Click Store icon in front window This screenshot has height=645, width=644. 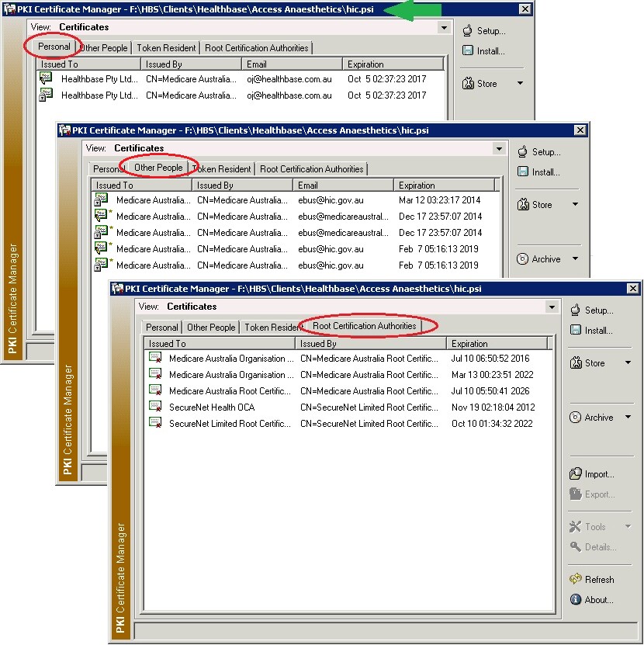tap(575, 362)
